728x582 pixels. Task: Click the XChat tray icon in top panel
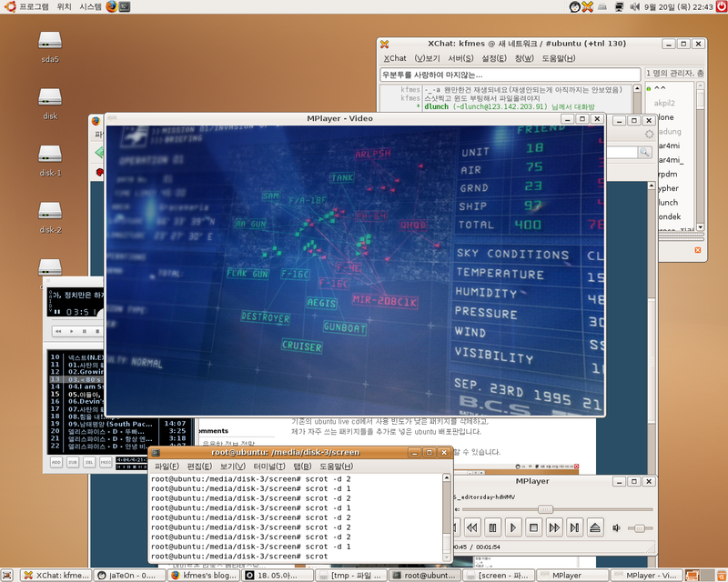[588, 7]
